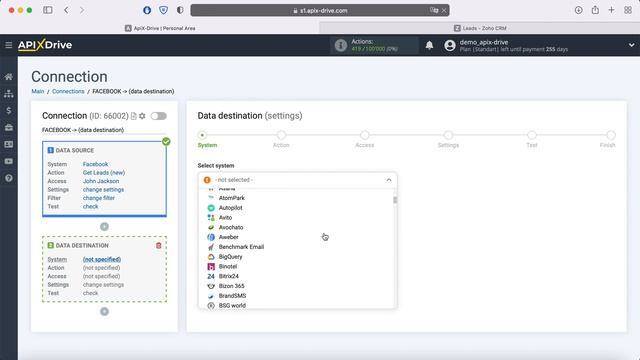Expand the user account menu chevron
Screen dimensions: 640x360
click(x=631, y=45)
